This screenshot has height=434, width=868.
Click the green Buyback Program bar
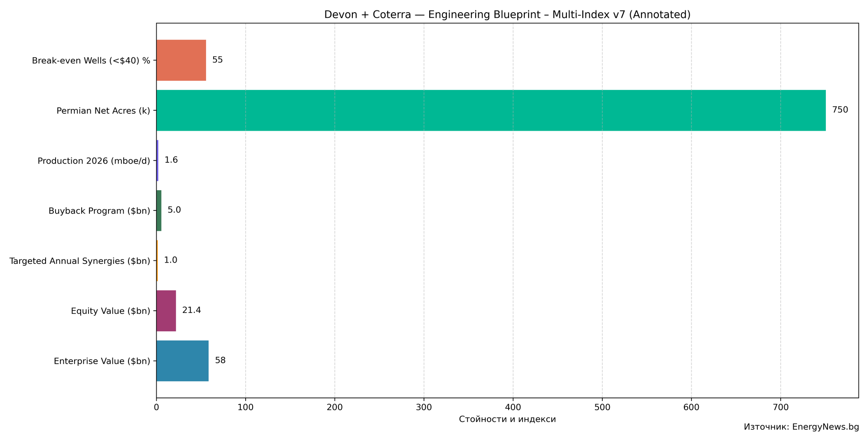tap(159, 210)
